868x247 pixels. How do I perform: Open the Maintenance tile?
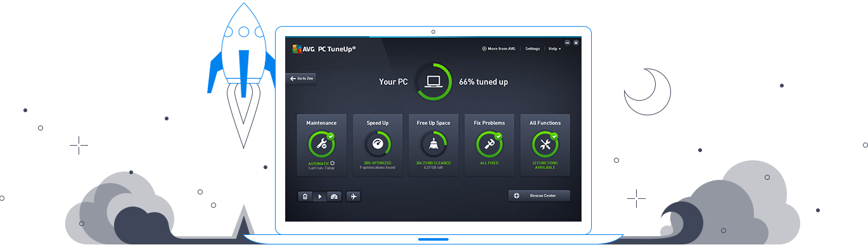321,145
